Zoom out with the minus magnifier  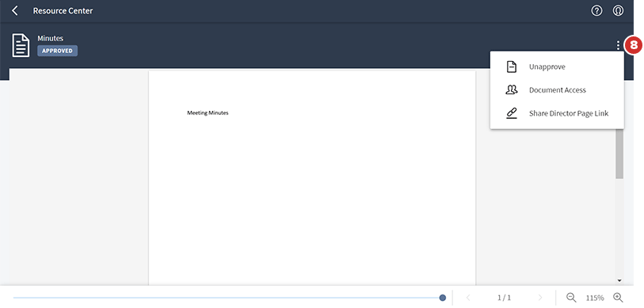pyautogui.click(x=571, y=298)
